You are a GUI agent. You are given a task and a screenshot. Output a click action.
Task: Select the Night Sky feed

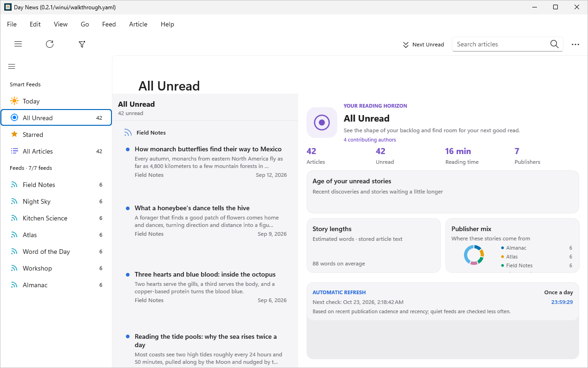[56, 201]
